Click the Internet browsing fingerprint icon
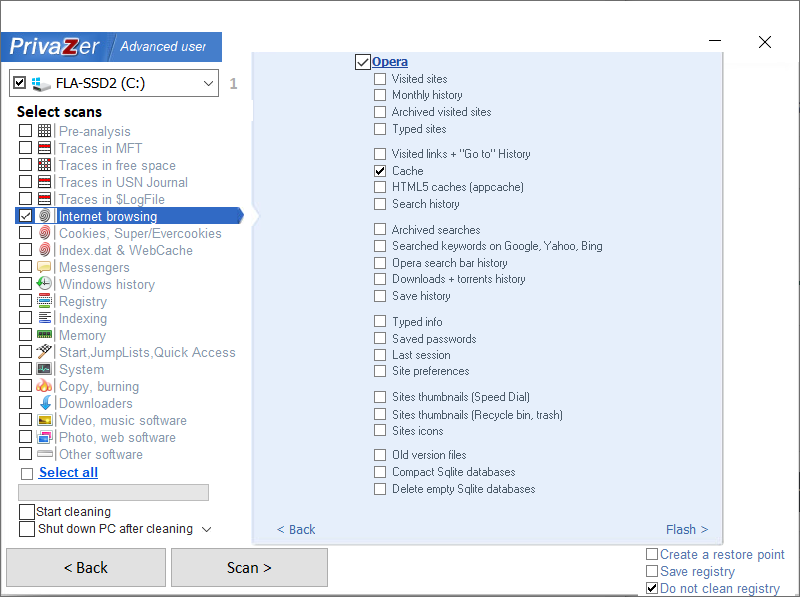The image size is (800, 597). tap(44, 216)
